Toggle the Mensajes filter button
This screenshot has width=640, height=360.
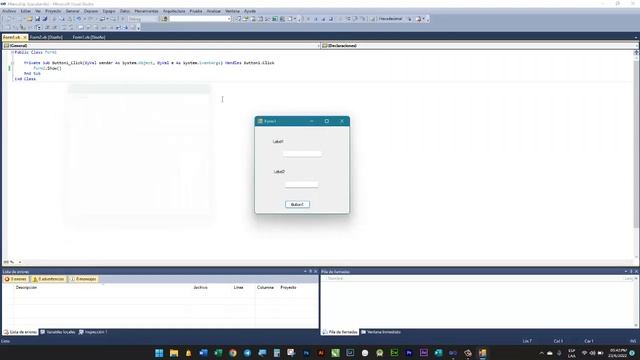point(83,279)
